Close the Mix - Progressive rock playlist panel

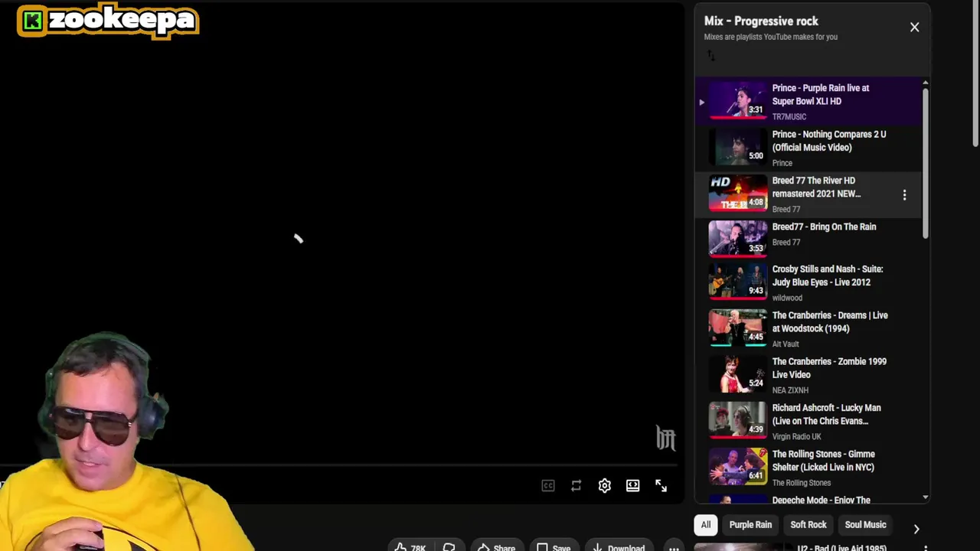pyautogui.click(x=914, y=28)
